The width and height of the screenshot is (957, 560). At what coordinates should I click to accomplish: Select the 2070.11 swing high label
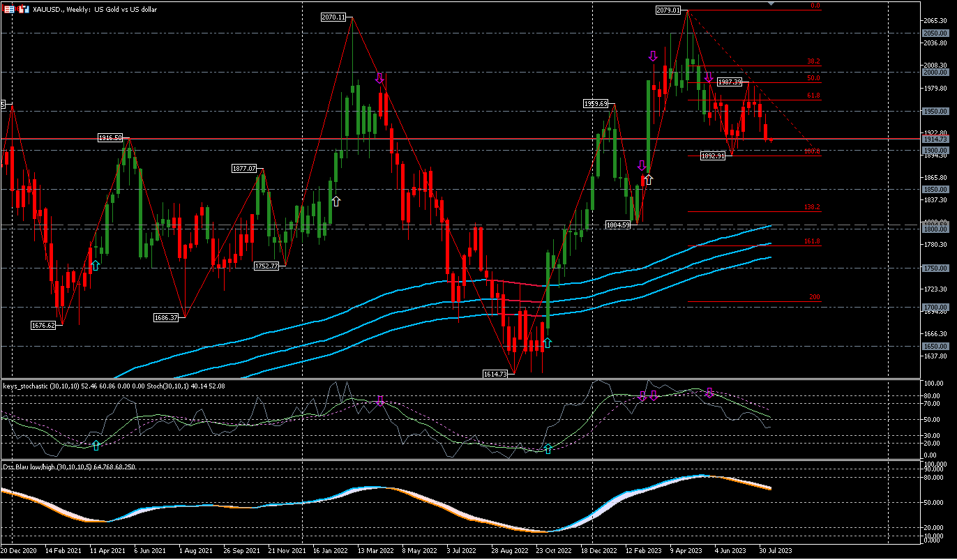click(333, 17)
